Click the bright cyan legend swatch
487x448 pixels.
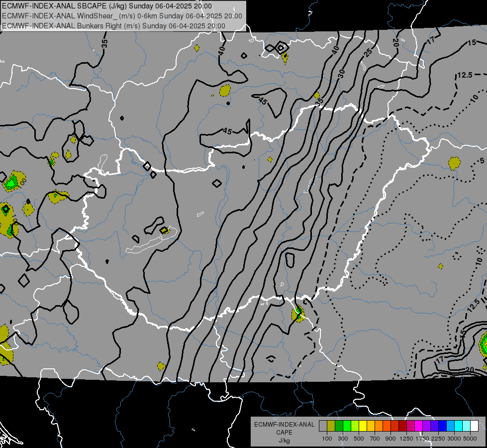coord(459,426)
